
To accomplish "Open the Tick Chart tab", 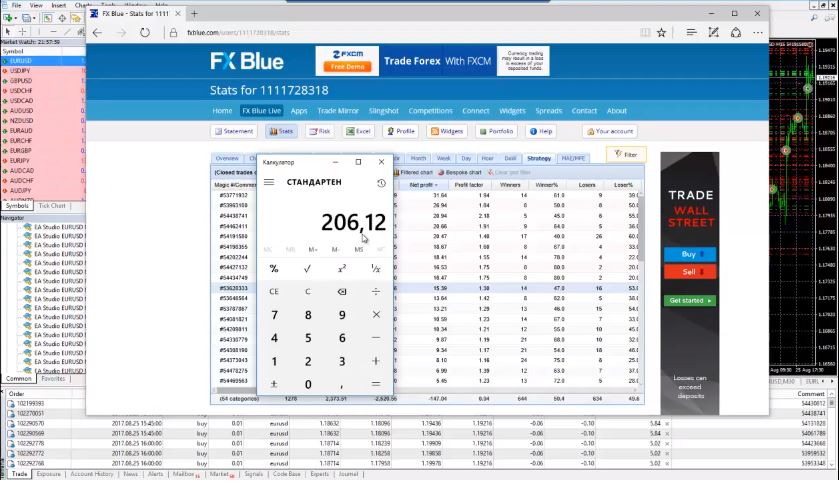I will click(x=52, y=206).
